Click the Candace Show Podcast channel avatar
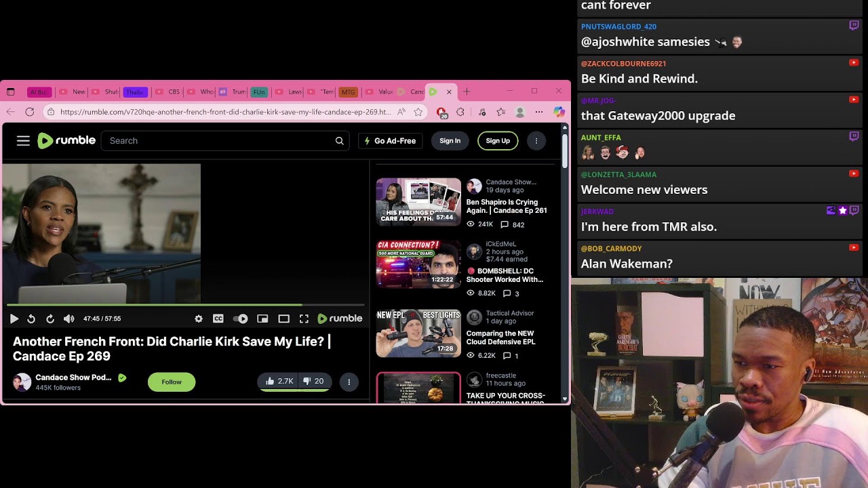Screen dimensions: 868x488 (x=22, y=382)
